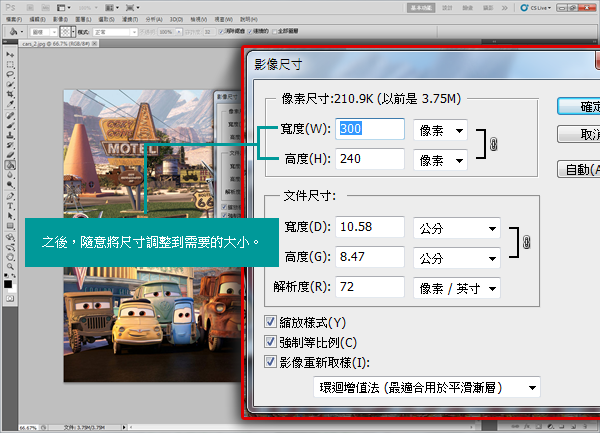Uncheck 強制等比例(C) checkbox
The height and width of the screenshot is (433, 600).
point(270,342)
